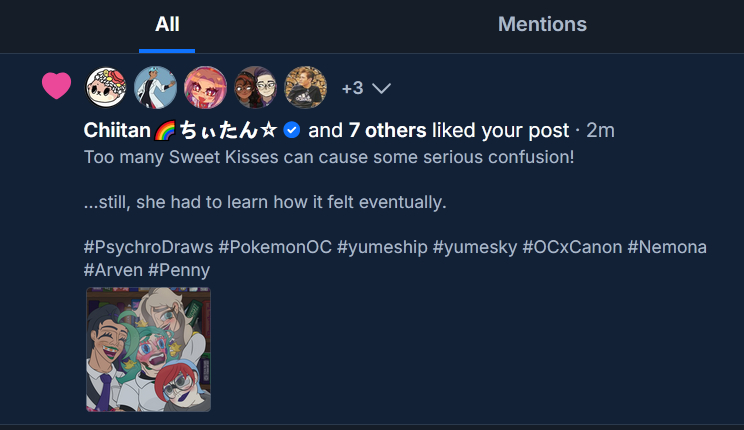This screenshot has height=430, width=744.
Task: Click the #Arven hashtag
Action: point(113,270)
